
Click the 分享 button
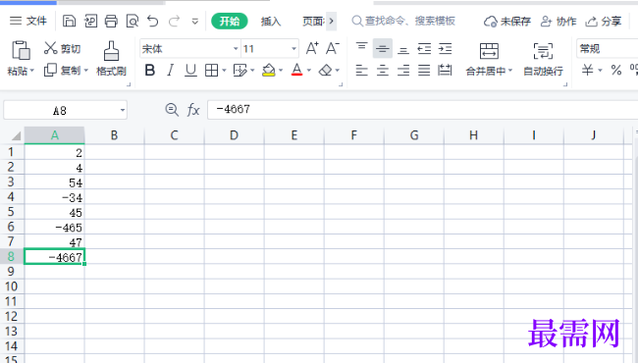click(x=603, y=22)
